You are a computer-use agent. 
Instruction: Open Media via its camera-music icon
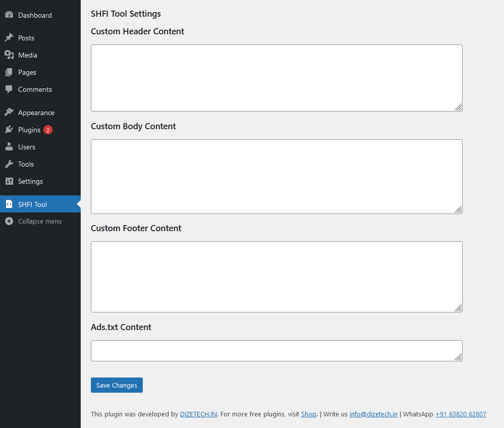tap(9, 55)
